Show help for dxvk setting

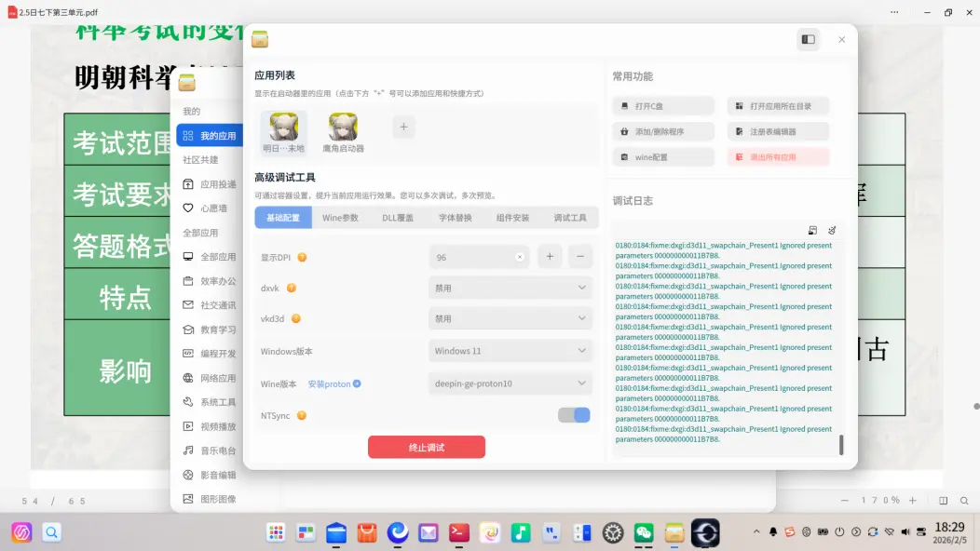point(292,288)
